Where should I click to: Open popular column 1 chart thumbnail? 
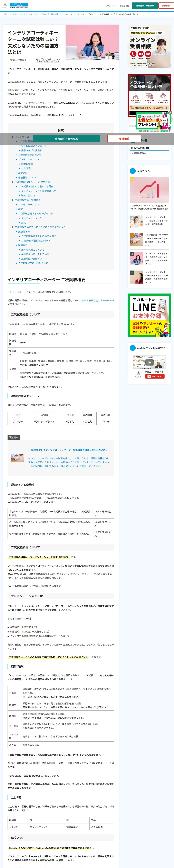click(x=149, y=190)
